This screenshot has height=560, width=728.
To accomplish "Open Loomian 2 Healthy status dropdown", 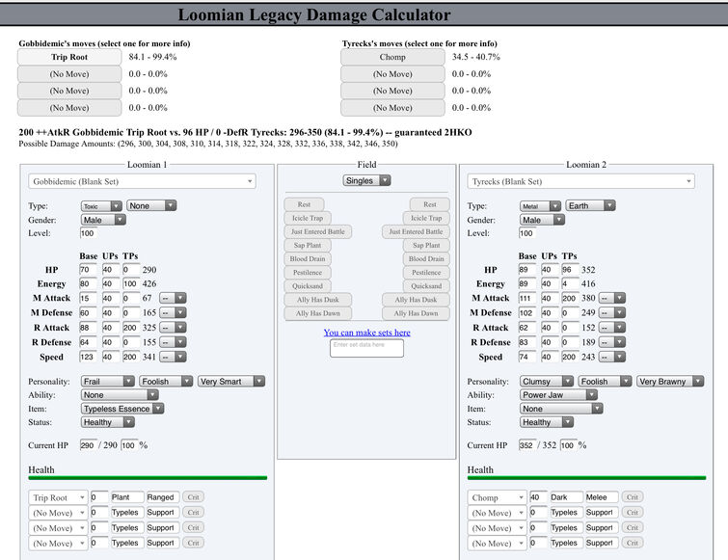I will (x=547, y=422).
